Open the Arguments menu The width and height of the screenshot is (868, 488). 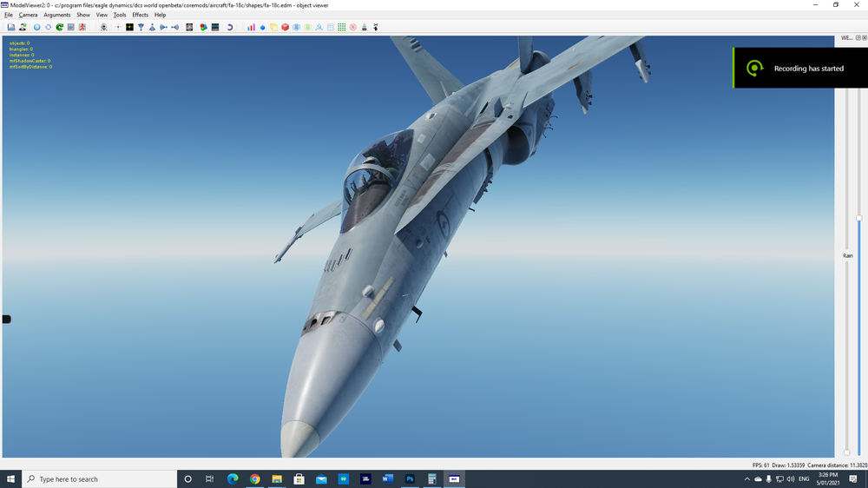[x=57, y=15]
